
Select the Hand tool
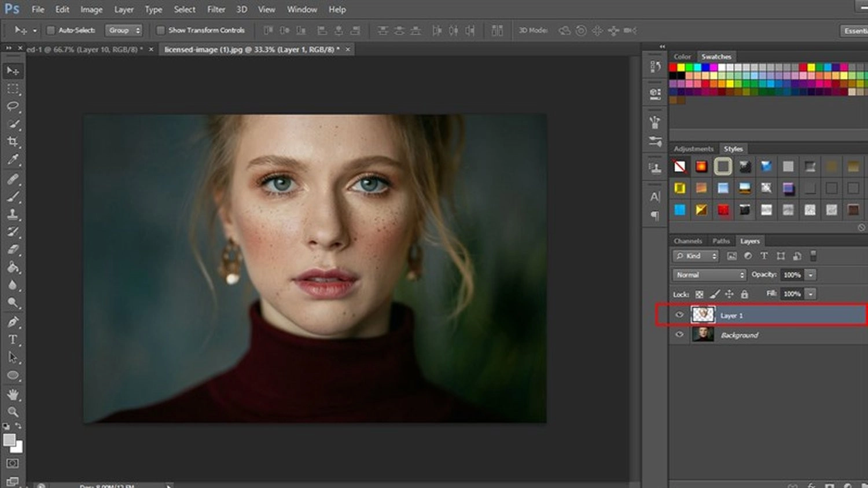point(13,395)
